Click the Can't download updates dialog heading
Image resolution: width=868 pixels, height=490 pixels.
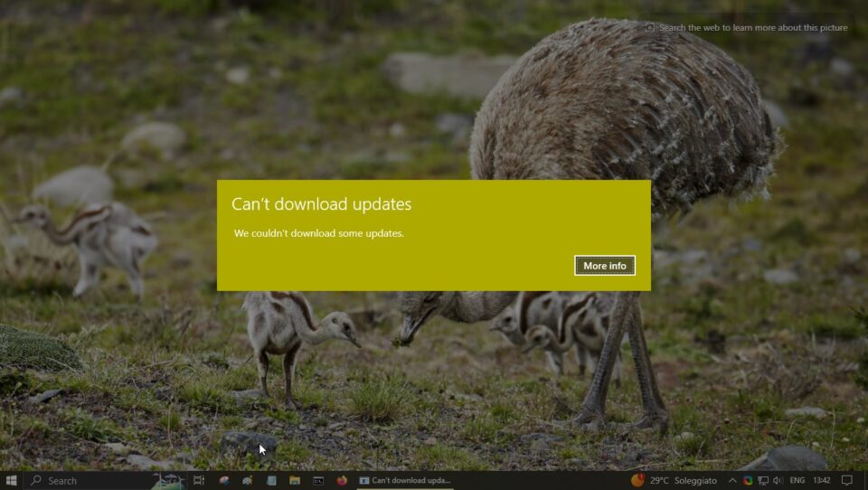(x=321, y=204)
